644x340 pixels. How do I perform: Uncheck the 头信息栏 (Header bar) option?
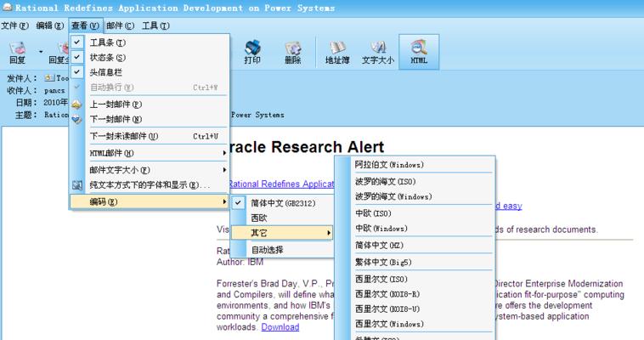tap(149, 72)
